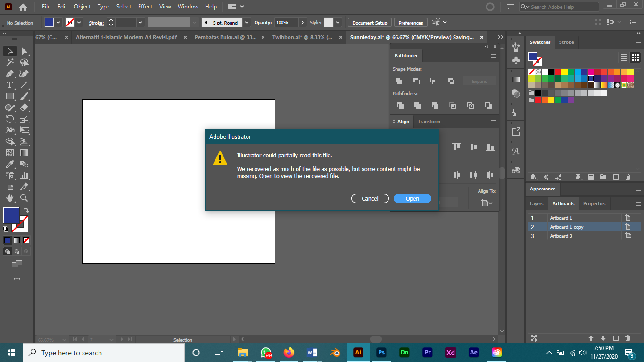Open Photoshop from the Windows taskbar

tap(381, 353)
